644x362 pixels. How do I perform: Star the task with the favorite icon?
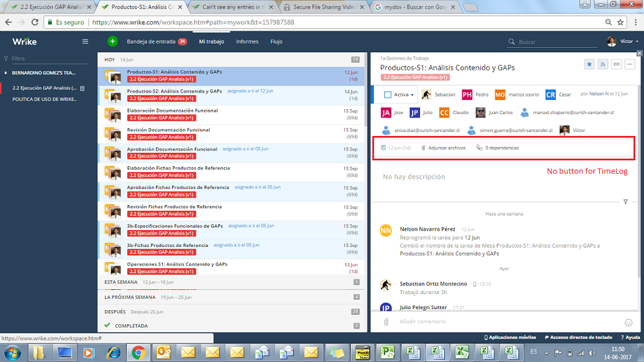(x=589, y=64)
